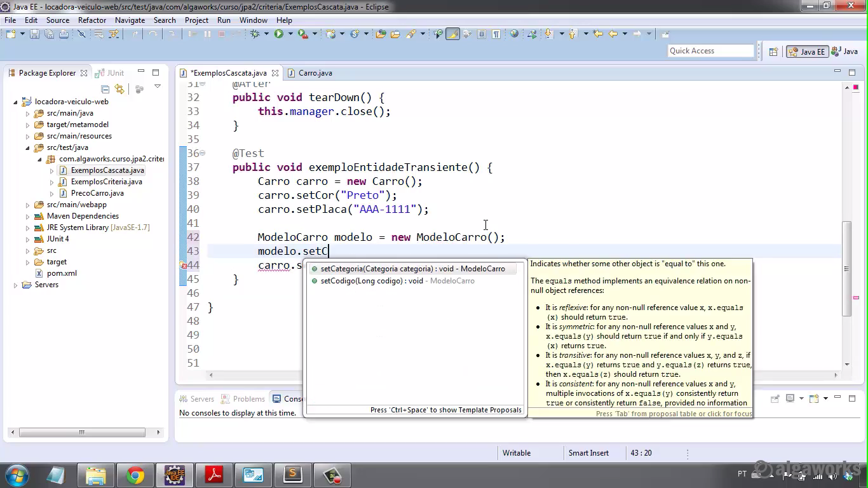
Task: Expand the src/main/java folder
Action: coord(27,113)
